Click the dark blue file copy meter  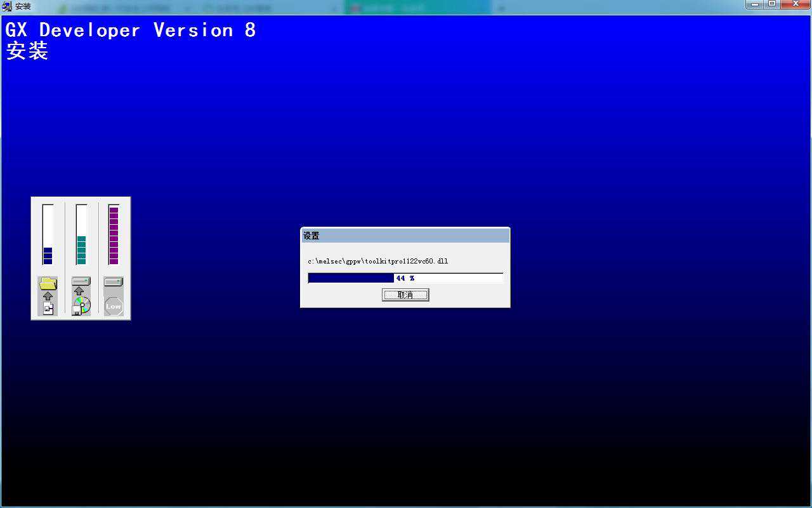(48, 234)
